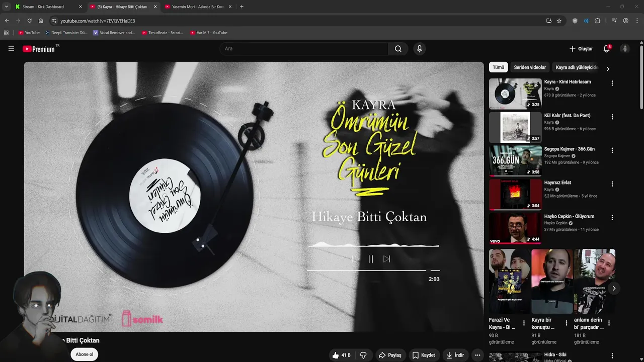Image resolution: width=644 pixels, height=362 pixels.
Task: Open Hayko Cepkin - Ölüyorum title
Action: pyautogui.click(x=569, y=216)
